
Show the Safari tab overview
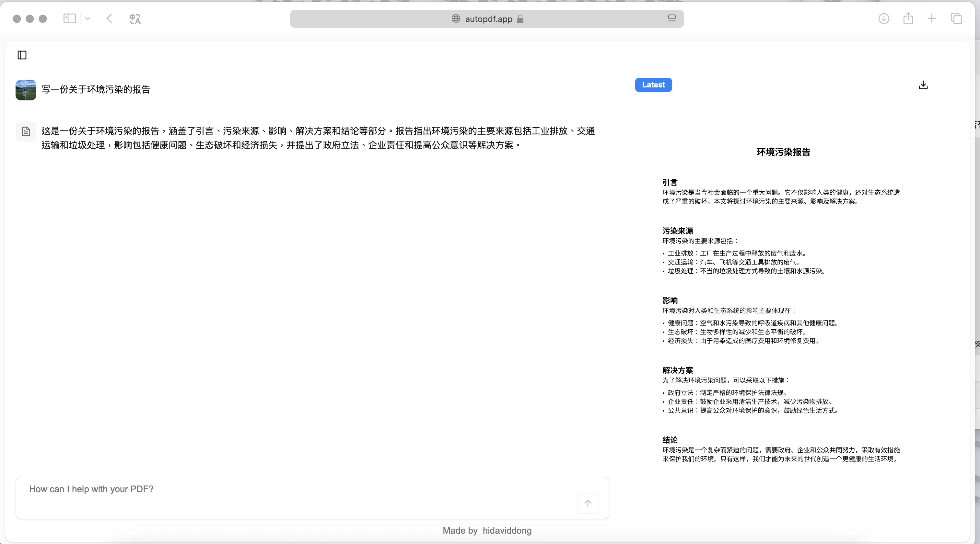point(956,19)
